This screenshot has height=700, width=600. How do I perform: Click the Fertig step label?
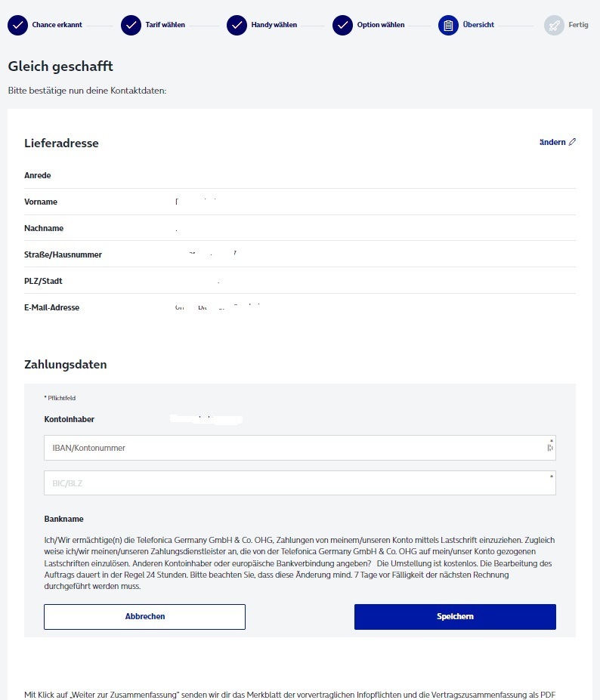point(578,25)
